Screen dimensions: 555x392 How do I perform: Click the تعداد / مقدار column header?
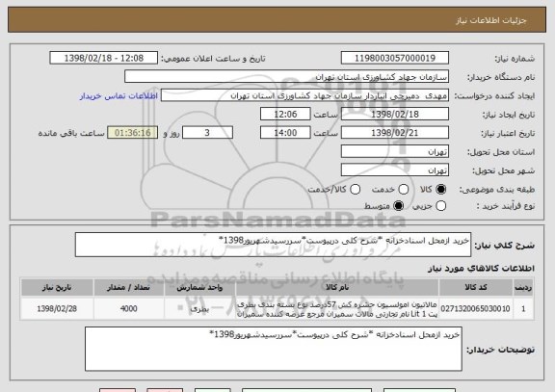pos(128,287)
